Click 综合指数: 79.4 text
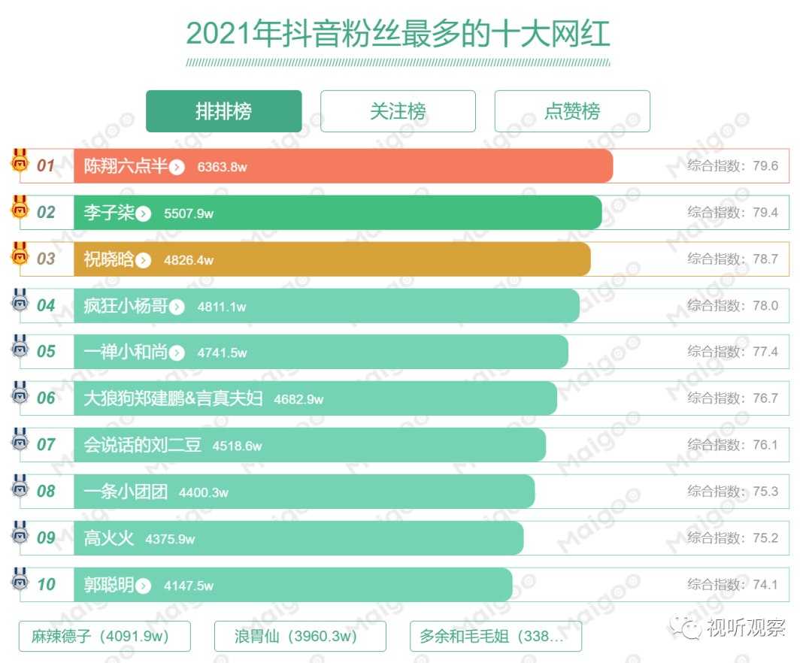Image resolution: width=812 pixels, height=663 pixels. [x=733, y=212]
